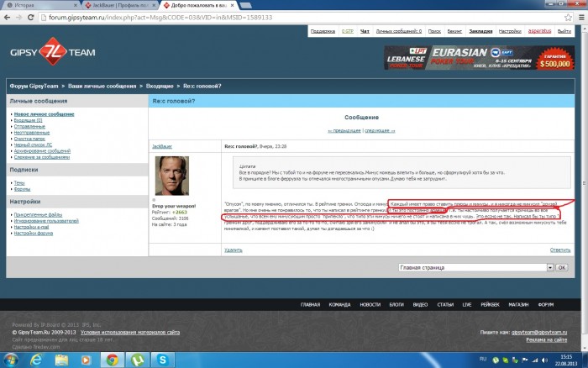
Task: Open the Chrome menu icon
Action: (x=581, y=18)
